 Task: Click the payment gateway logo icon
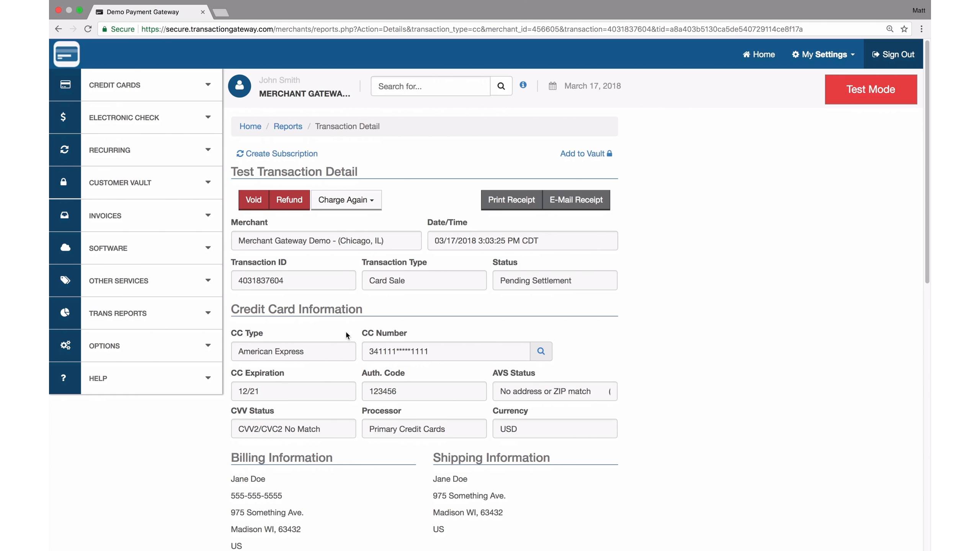point(67,54)
